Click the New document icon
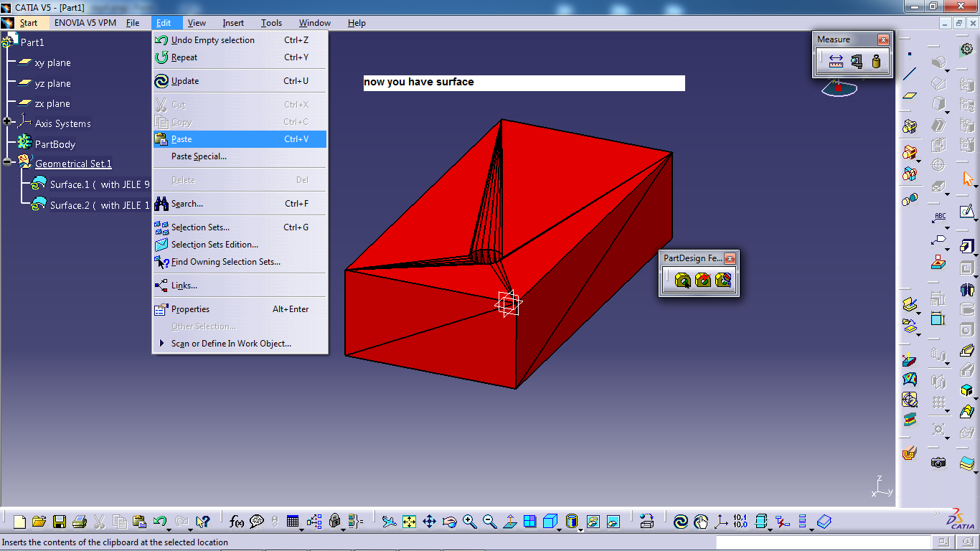980x551 pixels. (19, 522)
